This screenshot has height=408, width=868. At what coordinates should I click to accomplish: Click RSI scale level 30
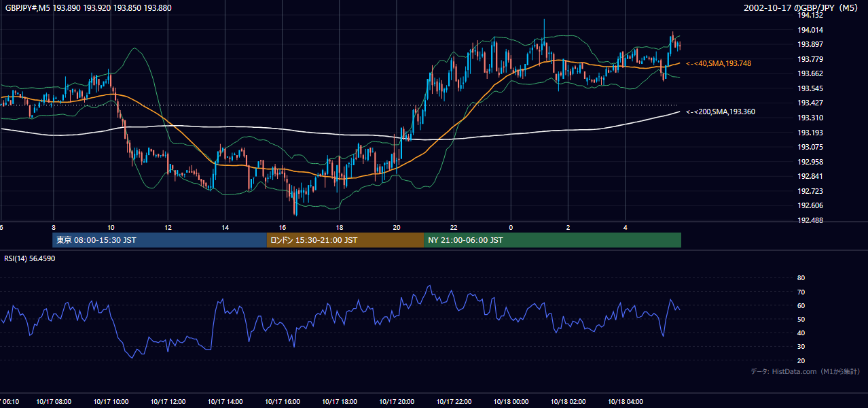coord(801,347)
